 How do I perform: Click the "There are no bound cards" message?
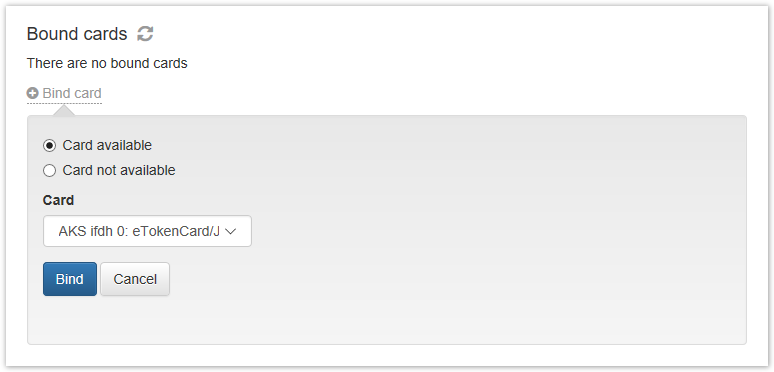(x=107, y=63)
